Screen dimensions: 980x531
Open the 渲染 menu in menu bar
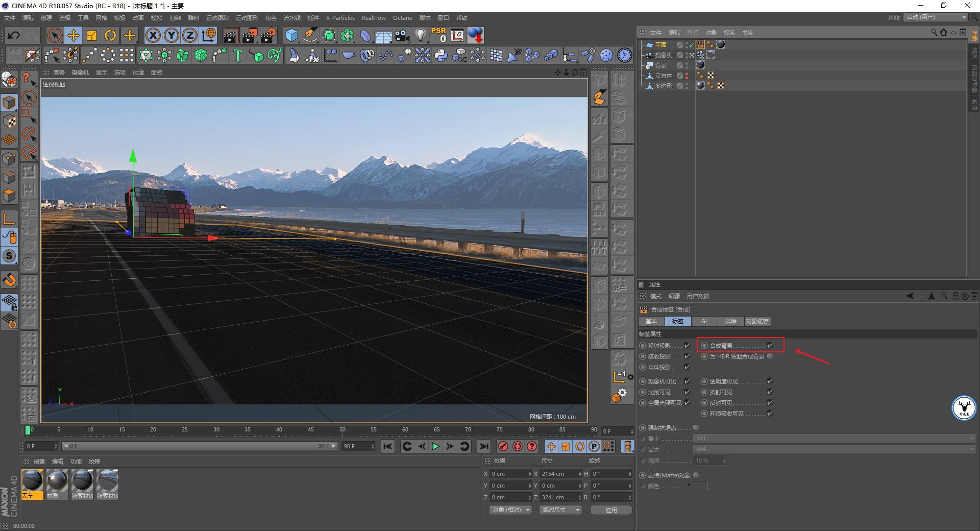click(175, 18)
